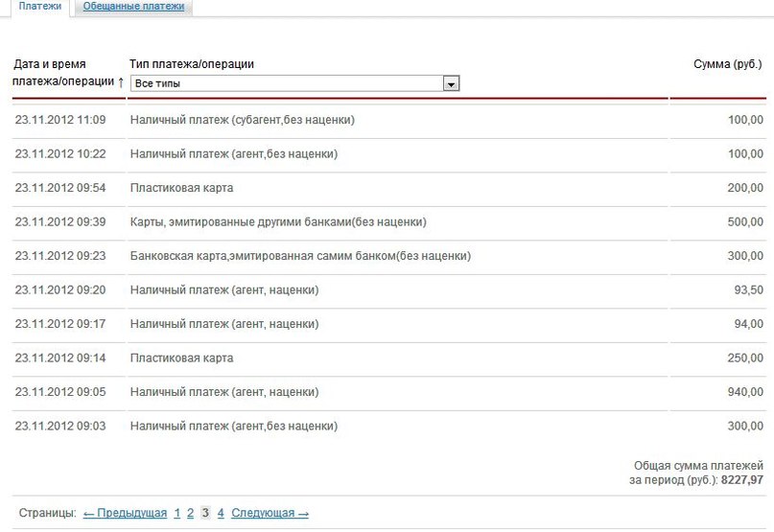The image size is (774, 532).
Task: Open page 2 of payments
Action: (x=190, y=513)
